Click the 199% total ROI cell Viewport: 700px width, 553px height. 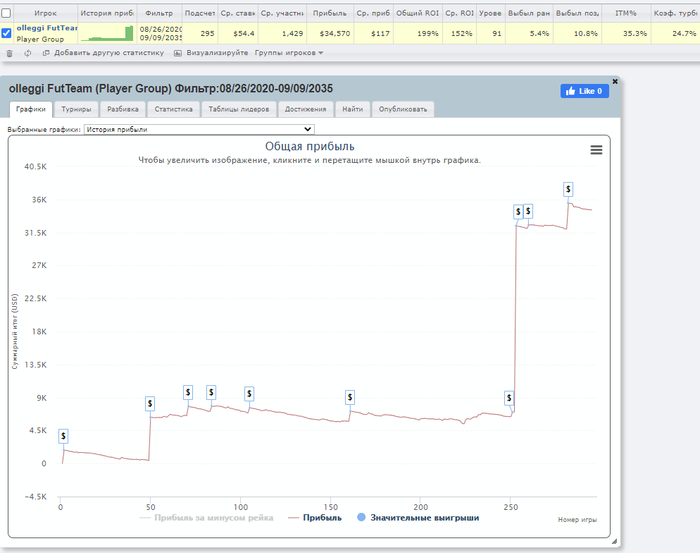point(418,33)
